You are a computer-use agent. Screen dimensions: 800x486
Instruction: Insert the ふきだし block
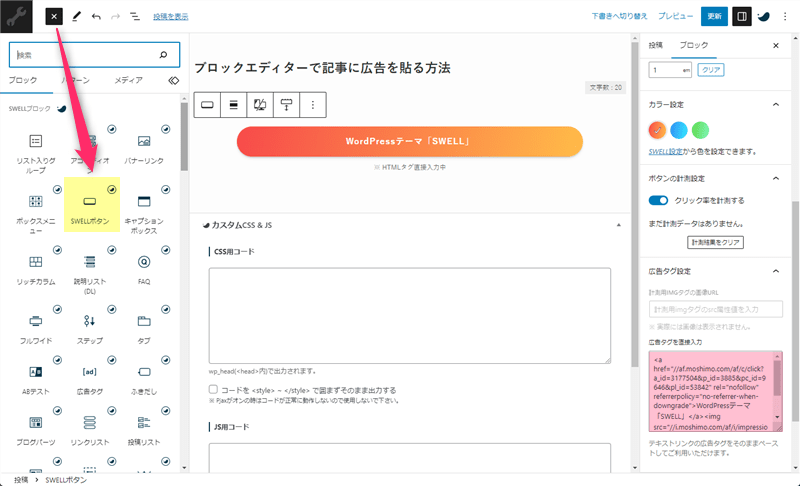[144, 379]
